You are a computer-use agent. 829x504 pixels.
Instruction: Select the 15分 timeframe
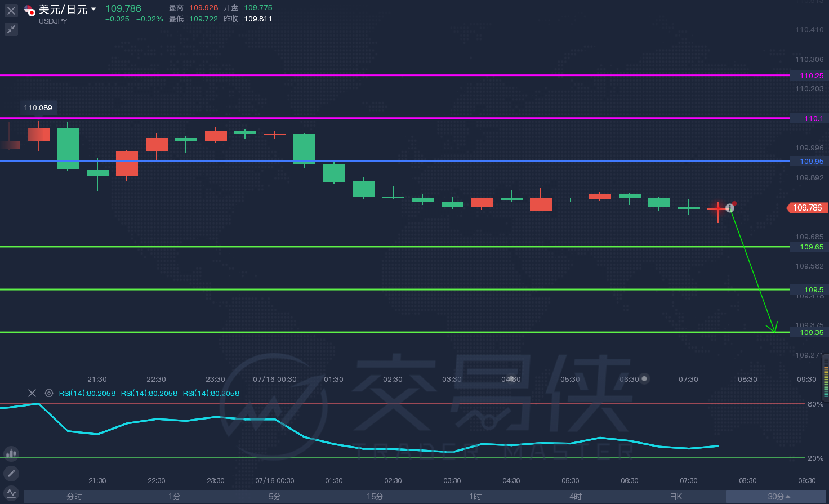[x=375, y=497]
